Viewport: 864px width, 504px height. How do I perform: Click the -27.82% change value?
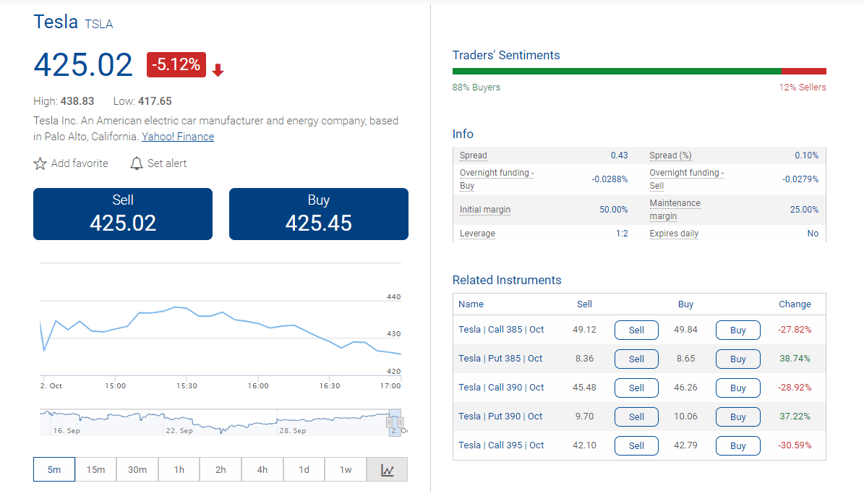point(795,330)
